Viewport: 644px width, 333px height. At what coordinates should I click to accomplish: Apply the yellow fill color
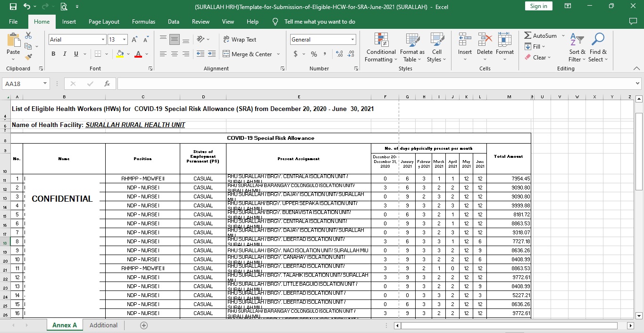click(120, 54)
